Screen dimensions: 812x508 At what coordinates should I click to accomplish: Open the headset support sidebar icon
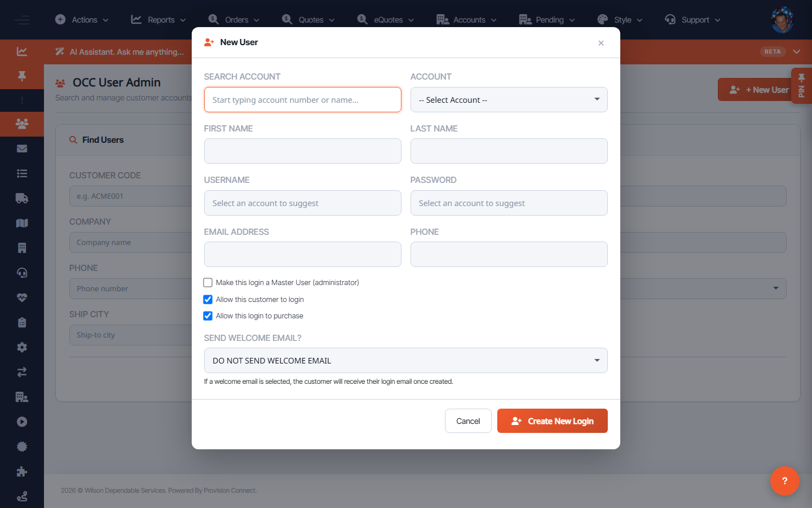point(22,273)
